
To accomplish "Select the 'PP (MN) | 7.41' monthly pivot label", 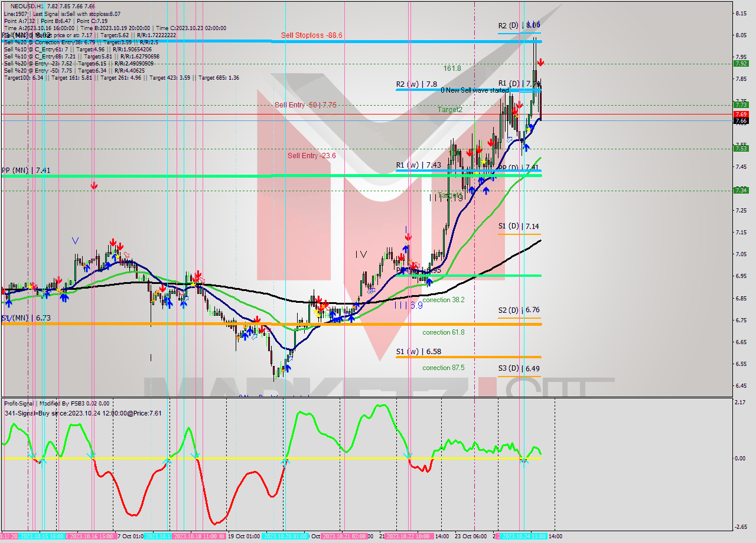I will tap(25, 170).
